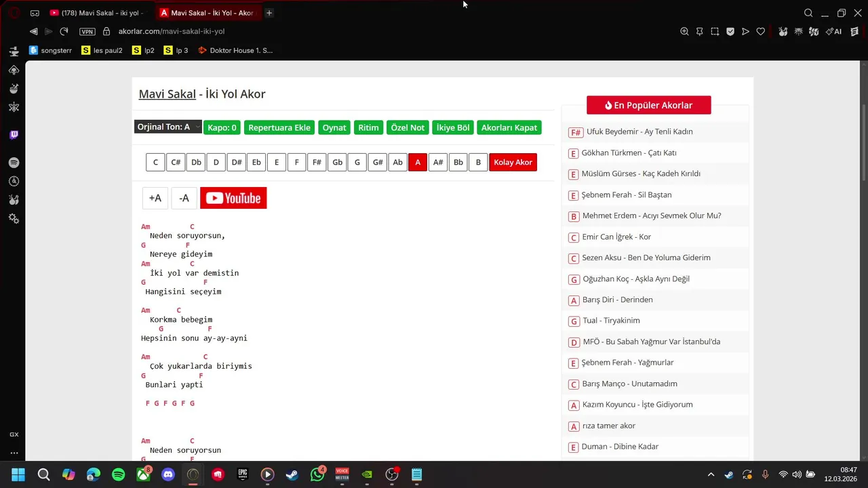Select the C key transpose button
This screenshot has height=488, width=868.
pos(155,162)
